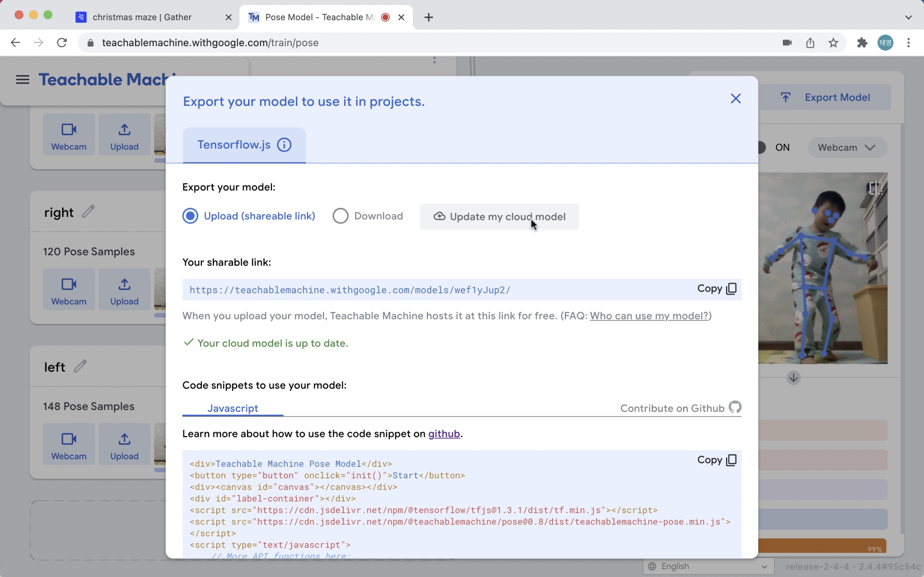
Task: Click the flip-camera icon on the webcam preview
Action: pyautogui.click(x=875, y=188)
